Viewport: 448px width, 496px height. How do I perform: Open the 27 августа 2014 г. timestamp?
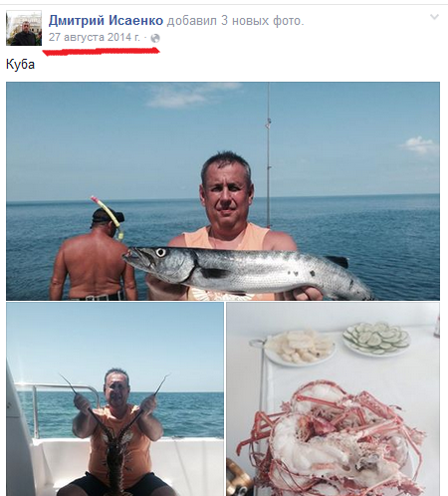coord(95,37)
